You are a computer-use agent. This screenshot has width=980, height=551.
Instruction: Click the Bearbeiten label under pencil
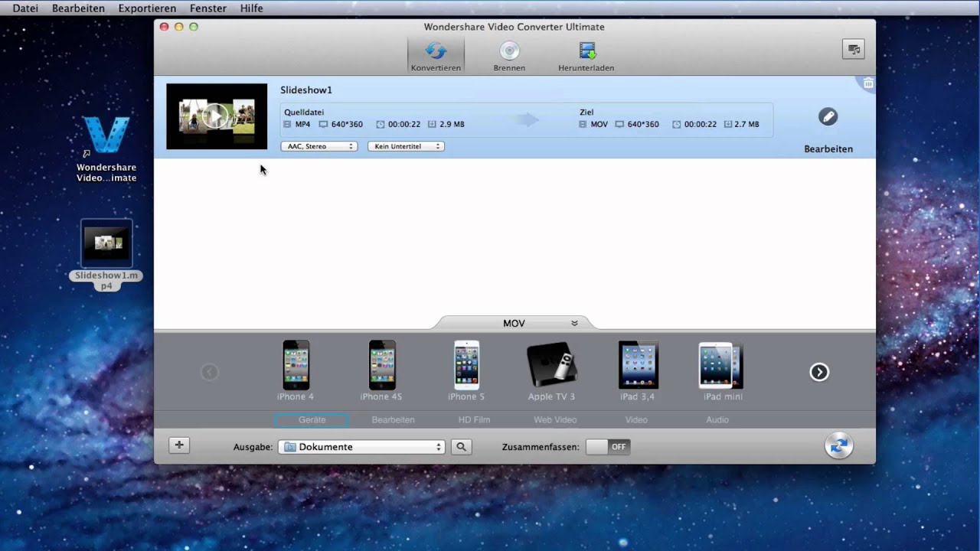[828, 149]
